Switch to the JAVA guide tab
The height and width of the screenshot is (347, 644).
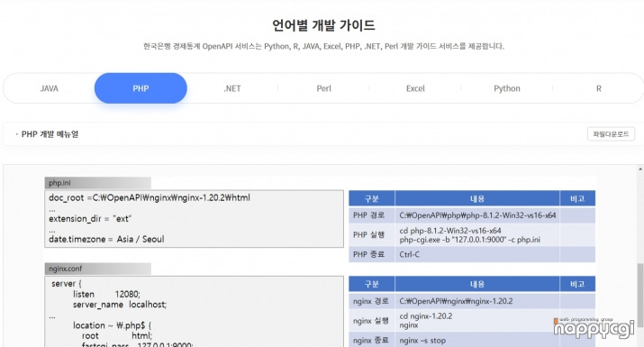point(50,88)
